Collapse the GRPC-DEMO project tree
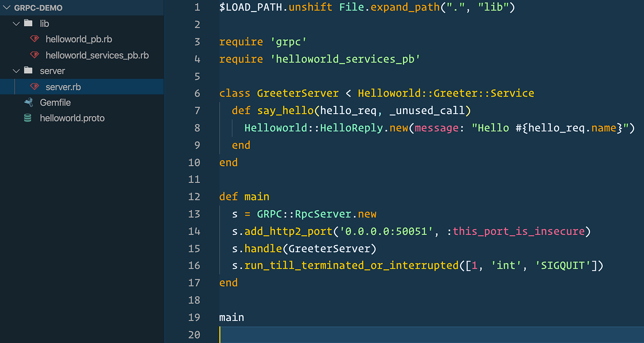The height and width of the screenshot is (343, 644). coord(6,7)
